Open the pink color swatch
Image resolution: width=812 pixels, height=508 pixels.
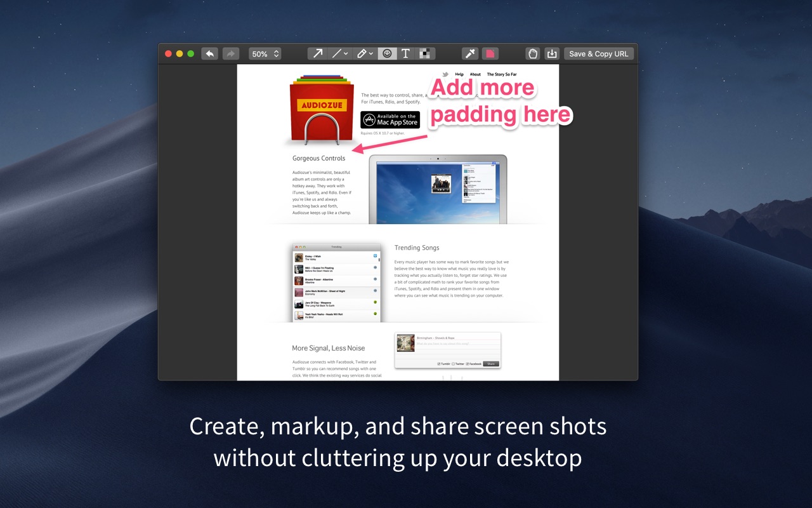(490, 54)
